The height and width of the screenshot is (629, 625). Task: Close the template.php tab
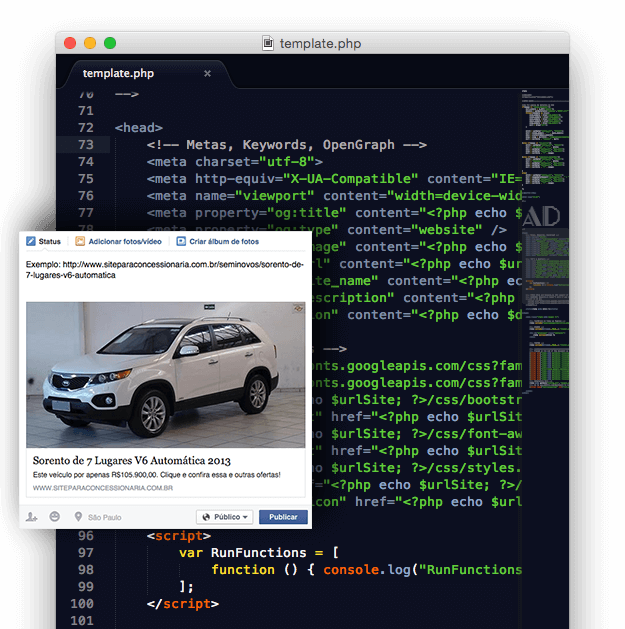(x=207, y=73)
